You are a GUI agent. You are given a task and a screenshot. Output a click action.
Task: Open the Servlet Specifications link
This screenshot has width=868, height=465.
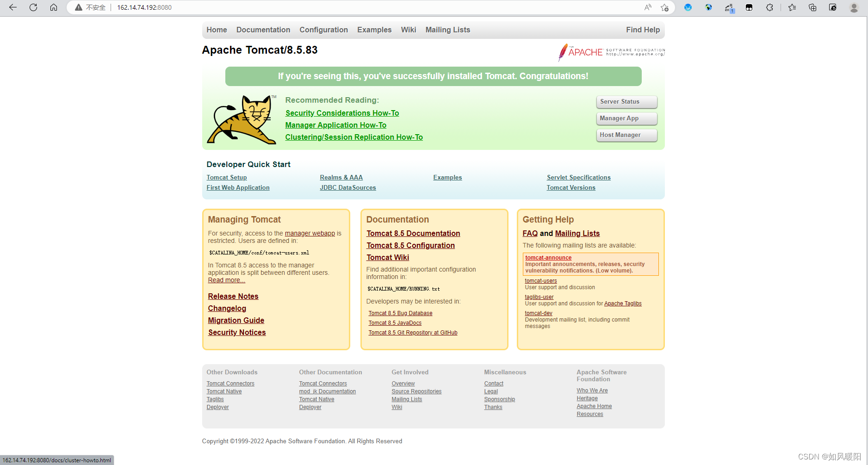coord(578,177)
